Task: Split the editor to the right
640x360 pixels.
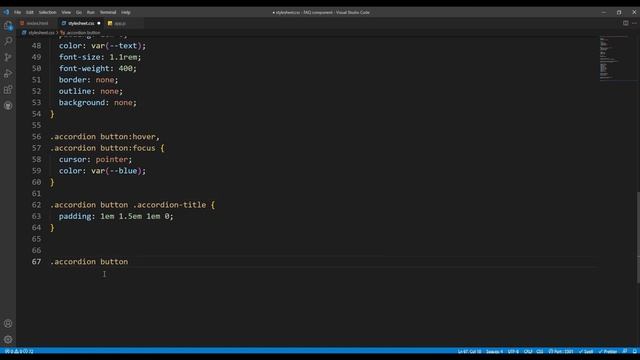Action: coord(625,23)
